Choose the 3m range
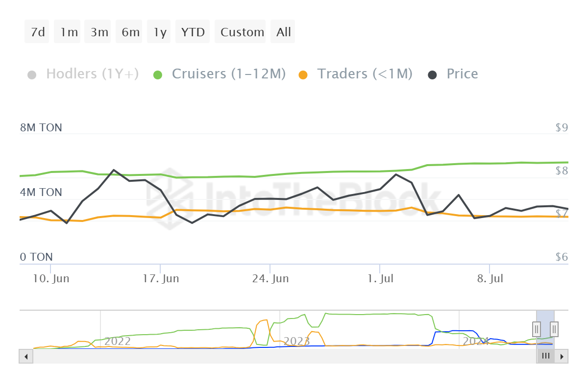The height and width of the screenshot is (392, 588). [x=99, y=32]
